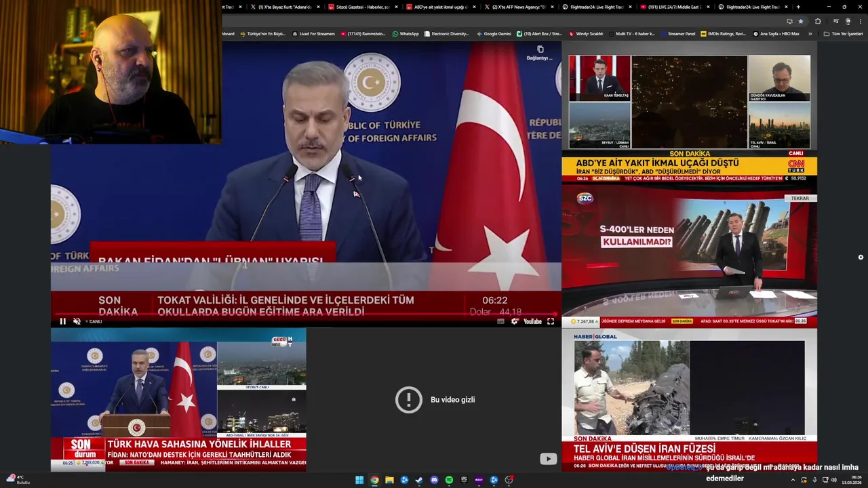
Task: Open the Ana Sayfa • HBO Max bookmark
Action: click(x=776, y=33)
